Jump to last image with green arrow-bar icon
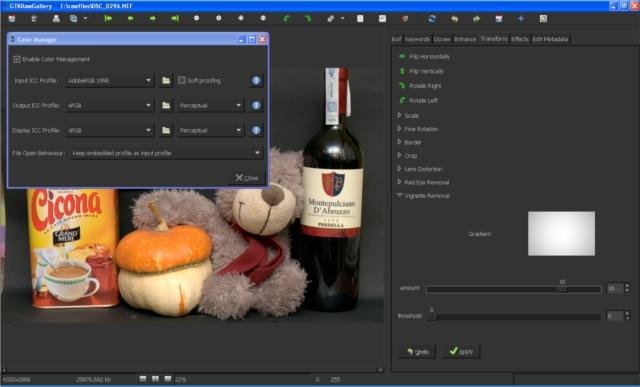640x387 pixels. (175, 19)
